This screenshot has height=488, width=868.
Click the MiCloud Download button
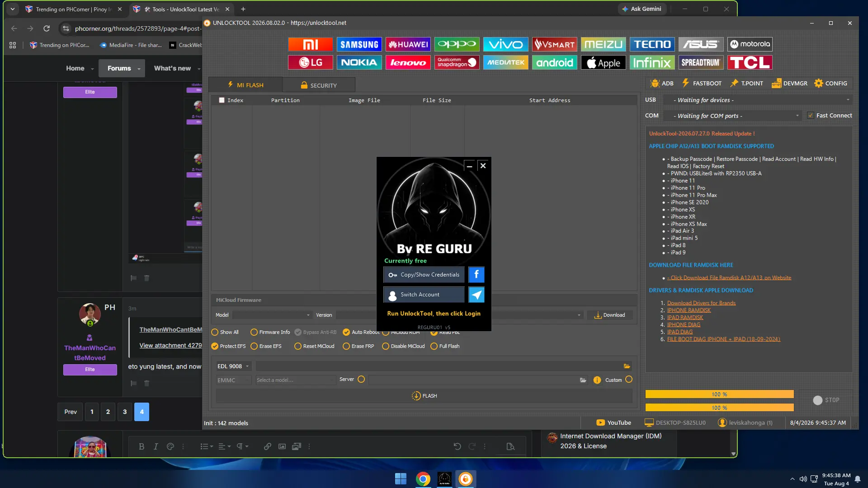(610, 315)
